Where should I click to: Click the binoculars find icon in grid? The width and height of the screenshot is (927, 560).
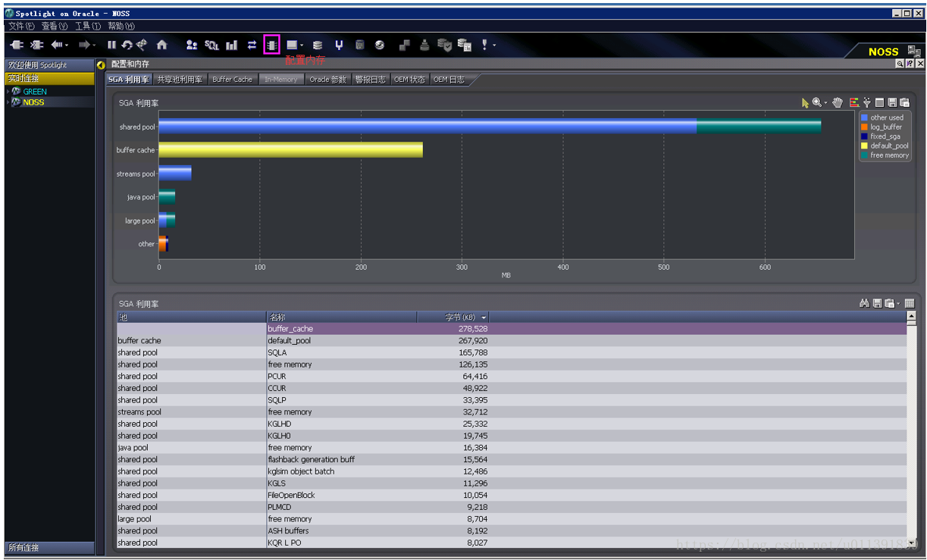(x=864, y=303)
